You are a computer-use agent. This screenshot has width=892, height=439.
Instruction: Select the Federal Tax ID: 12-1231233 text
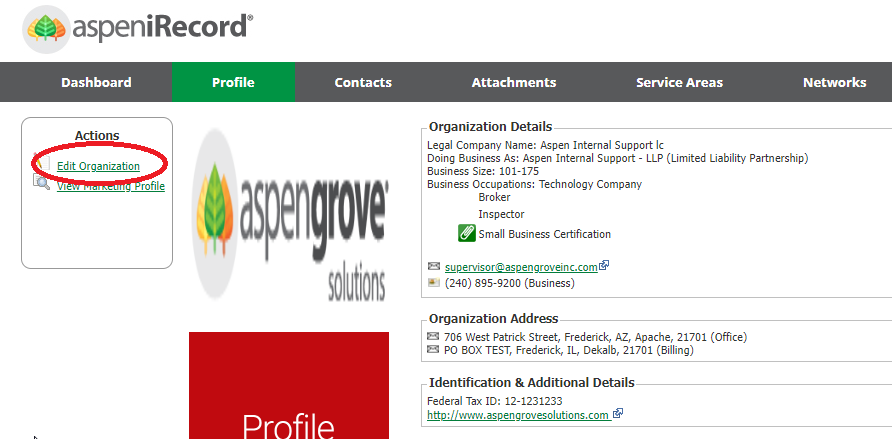pyautogui.click(x=495, y=401)
